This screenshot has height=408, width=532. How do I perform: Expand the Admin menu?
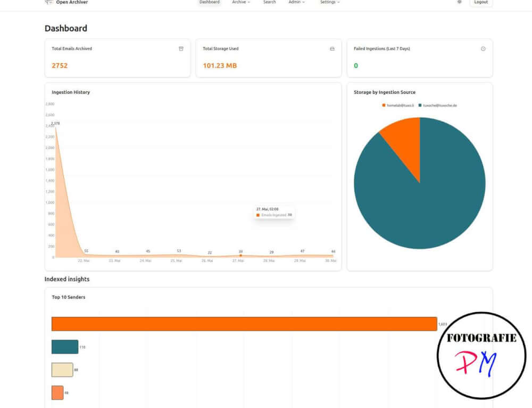(296, 2)
